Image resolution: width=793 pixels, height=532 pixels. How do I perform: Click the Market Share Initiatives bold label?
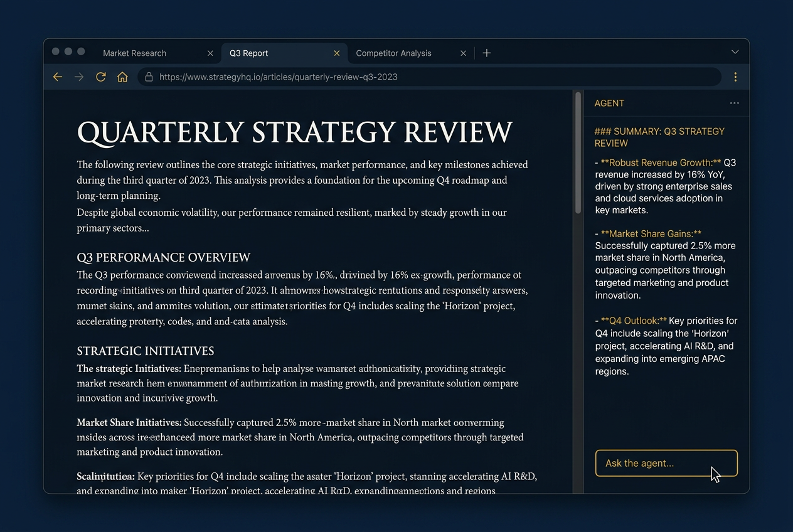coord(129,422)
